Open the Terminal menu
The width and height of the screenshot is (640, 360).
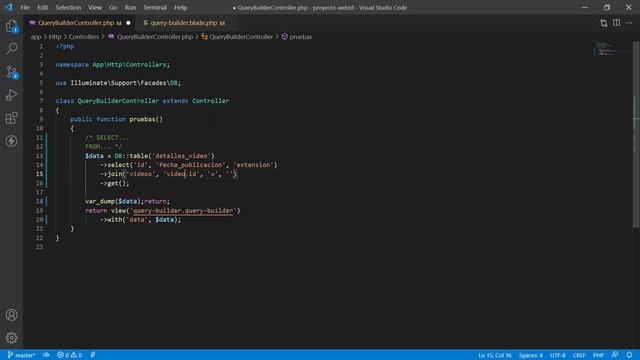coord(155,7)
